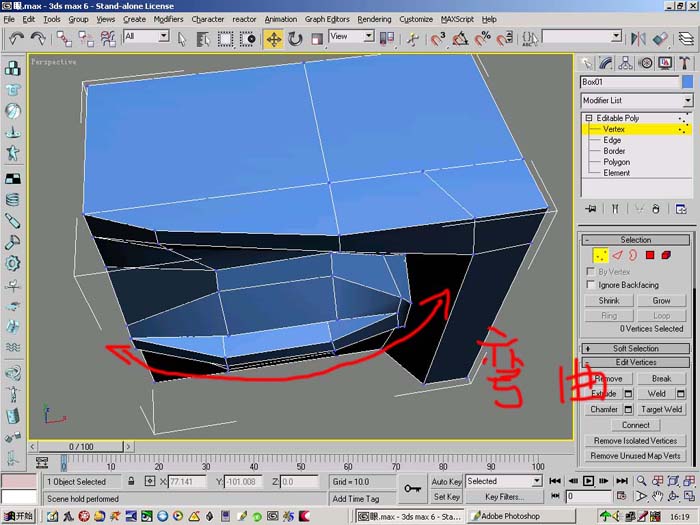
Task: Click the Mirror Selected Objects icon
Action: tap(638, 39)
